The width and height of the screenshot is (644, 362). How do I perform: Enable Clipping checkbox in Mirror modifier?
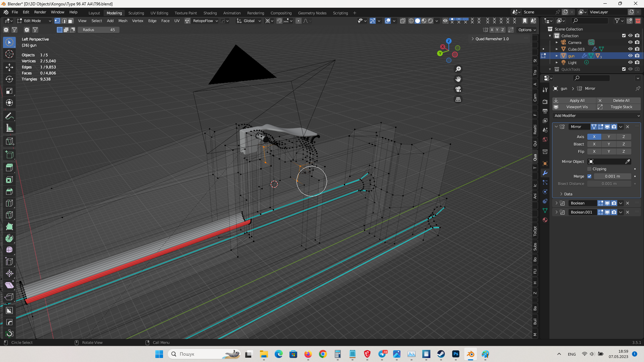tap(589, 169)
